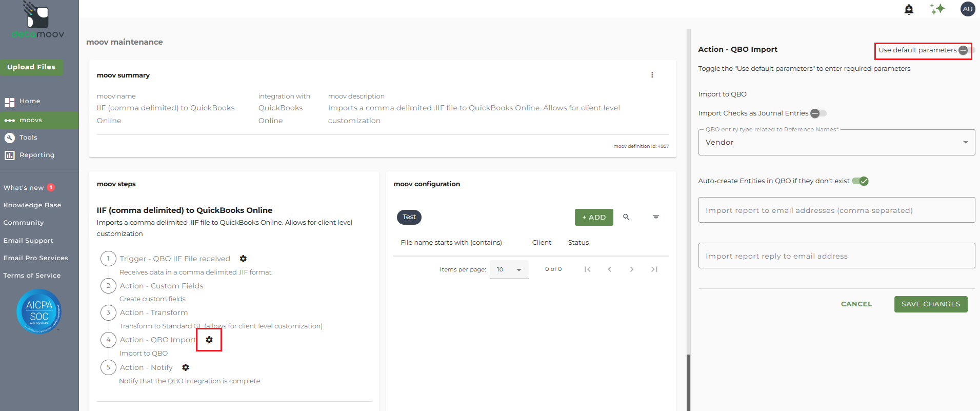Click Import report email addresses field
This screenshot has height=411, width=980.
tap(836, 210)
